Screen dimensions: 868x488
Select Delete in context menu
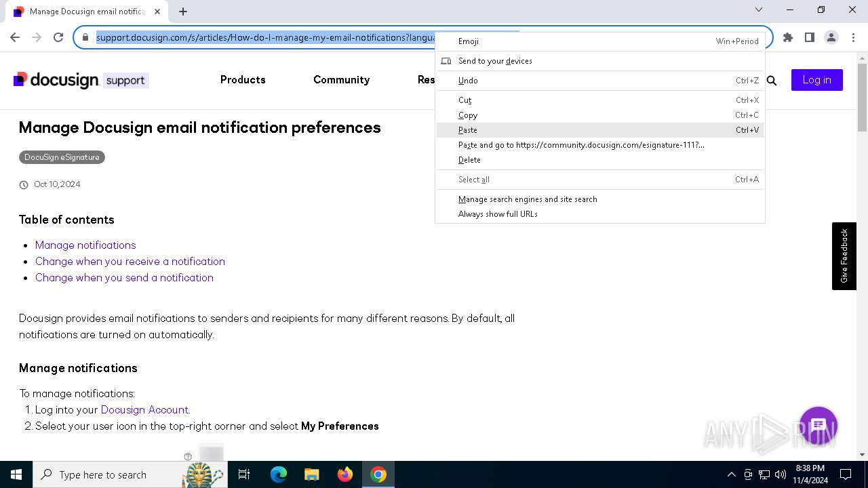click(600, 160)
